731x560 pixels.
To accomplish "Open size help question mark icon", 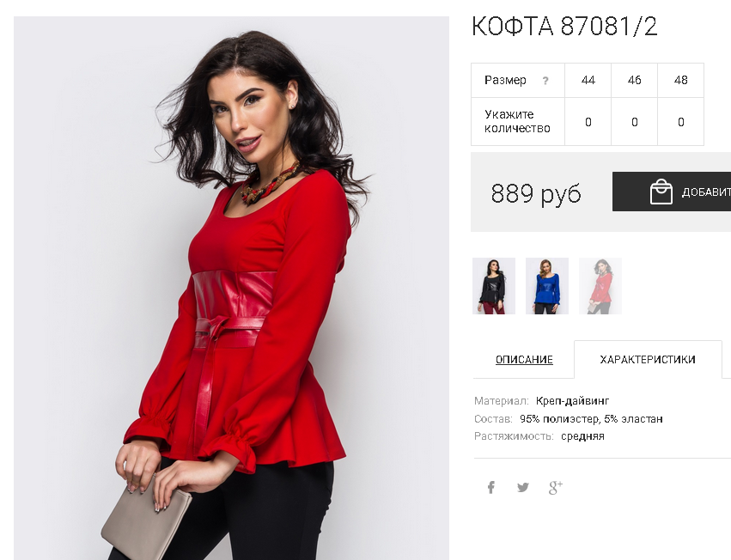I will click(545, 81).
